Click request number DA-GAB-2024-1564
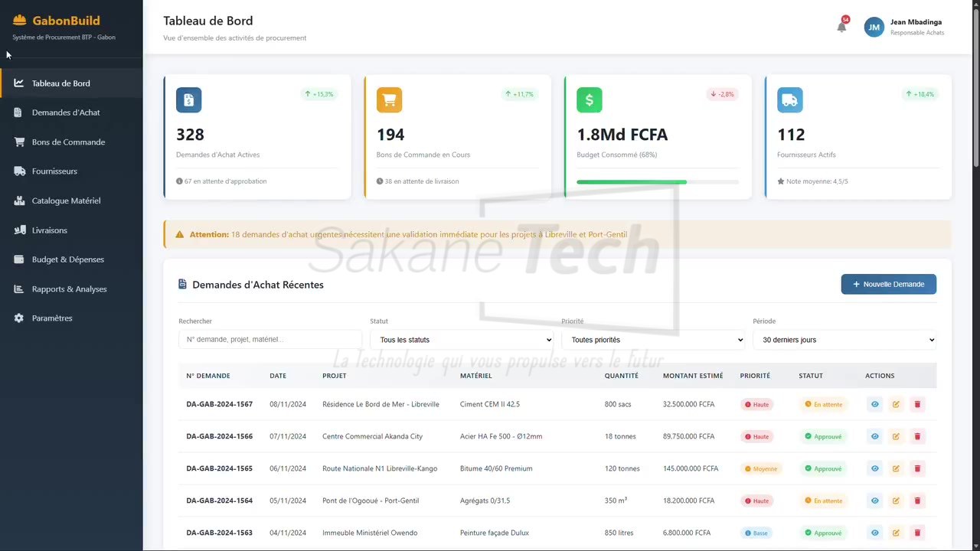Screen dimensions: 980x551 (219, 500)
